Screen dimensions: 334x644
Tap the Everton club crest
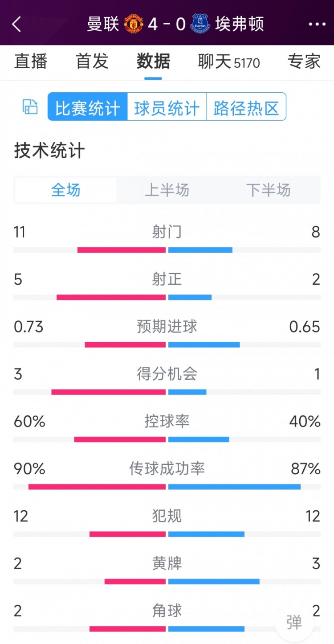tap(200, 24)
